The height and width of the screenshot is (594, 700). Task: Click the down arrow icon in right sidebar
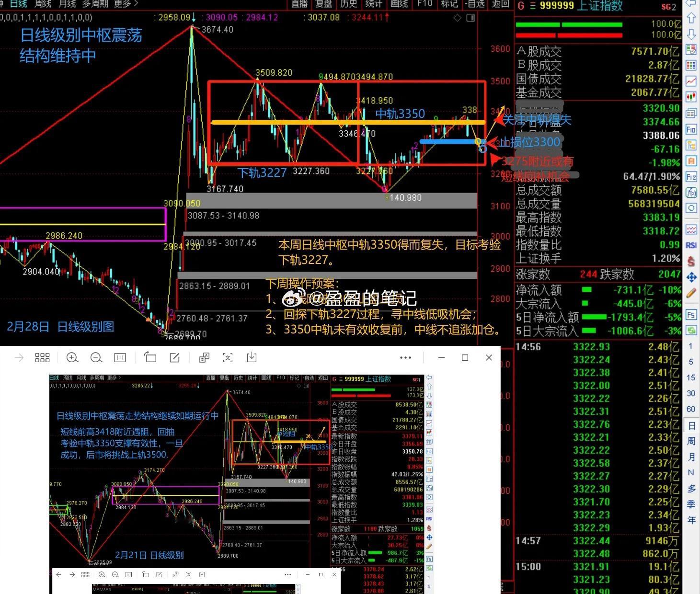[x=691, y=34]
